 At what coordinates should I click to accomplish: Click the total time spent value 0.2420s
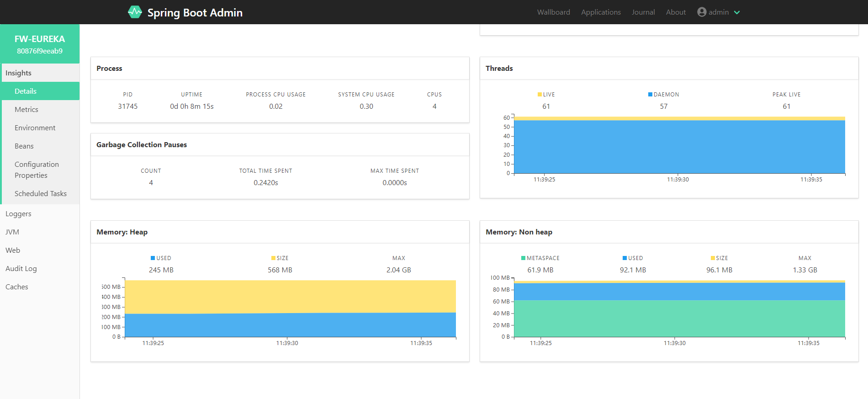pyautogui.click(x=266, y=182)
